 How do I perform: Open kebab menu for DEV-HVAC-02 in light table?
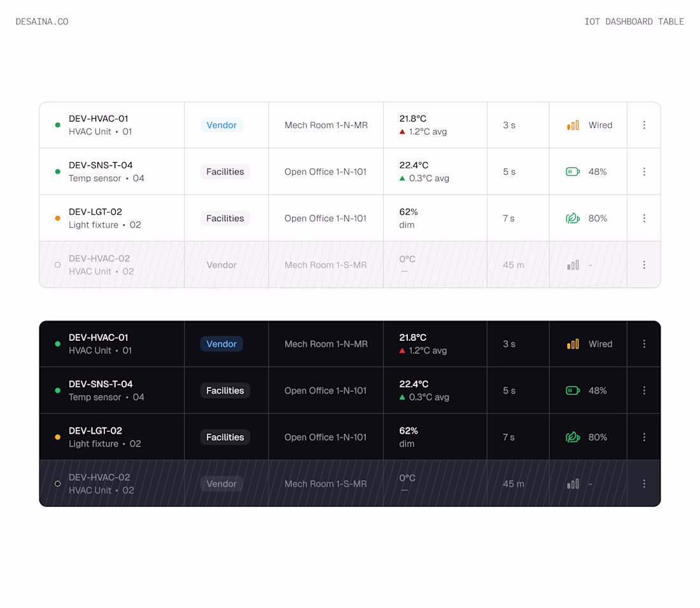point(644,265)
